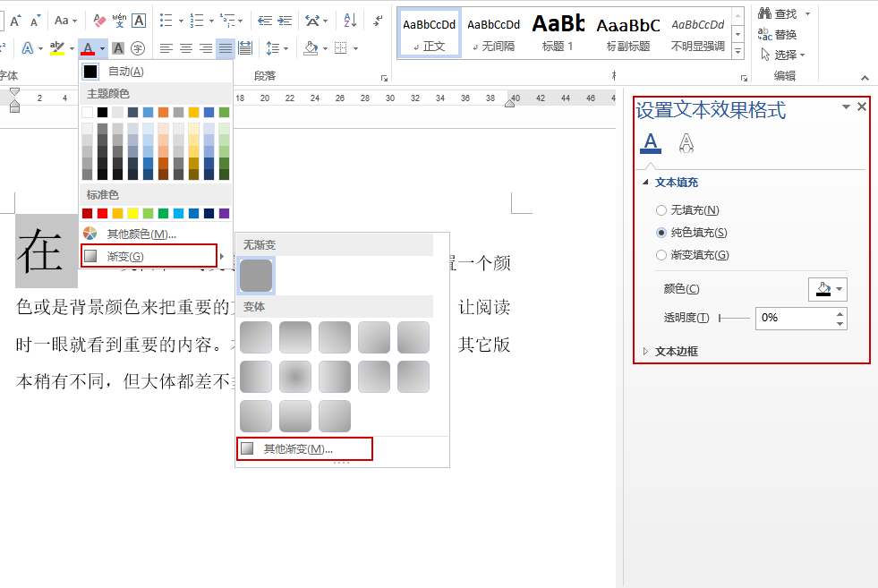Screen dimensions: 878x588
Task: Apply the 副标题 style
Action: click(627, 34)
